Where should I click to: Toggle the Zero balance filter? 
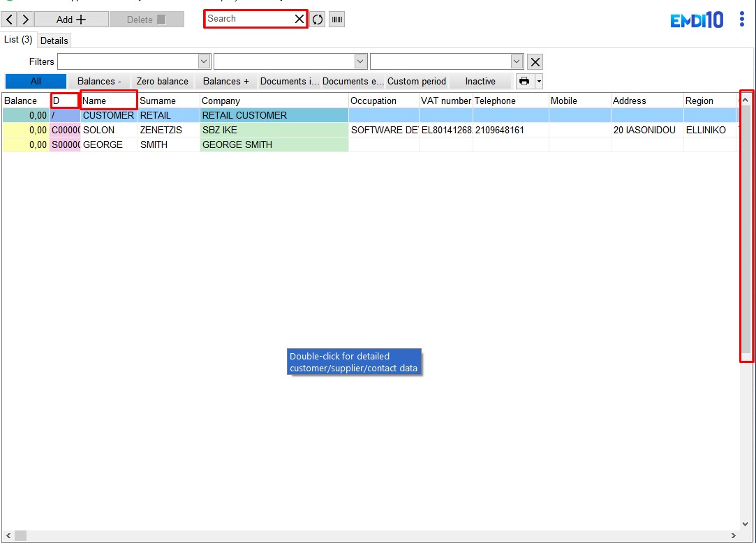tap(162, 82)
